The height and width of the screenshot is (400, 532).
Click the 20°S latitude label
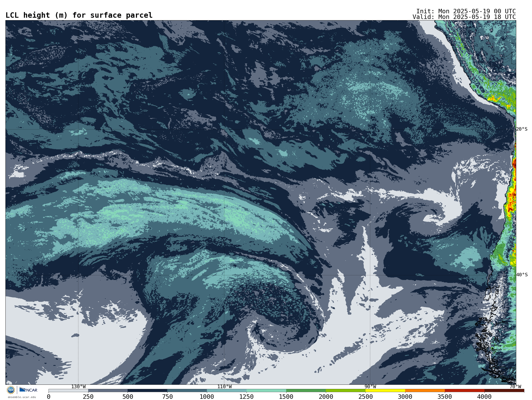pyautogui.click(x=522, y=129)
